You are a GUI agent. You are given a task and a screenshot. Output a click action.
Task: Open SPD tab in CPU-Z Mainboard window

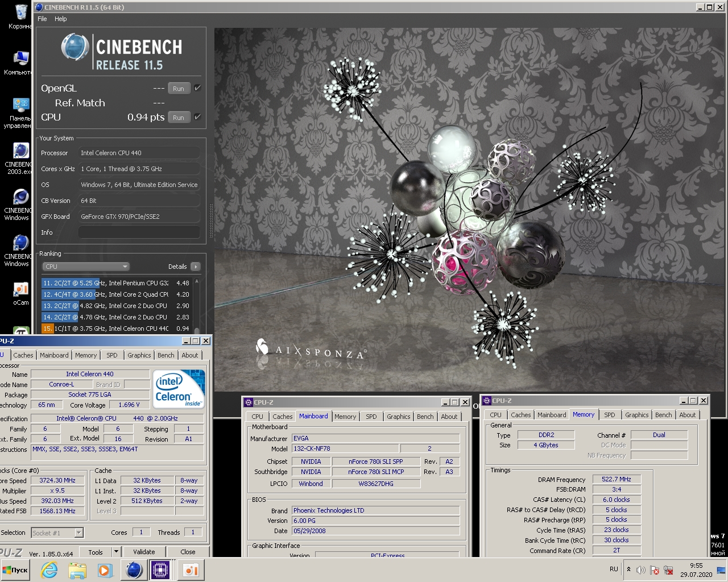point(371,417)
